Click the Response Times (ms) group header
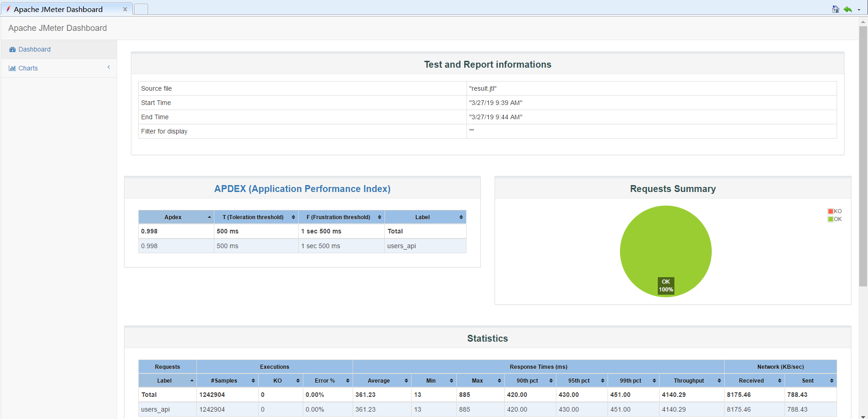This screenshot has height=419, width=868. (538, 367)
